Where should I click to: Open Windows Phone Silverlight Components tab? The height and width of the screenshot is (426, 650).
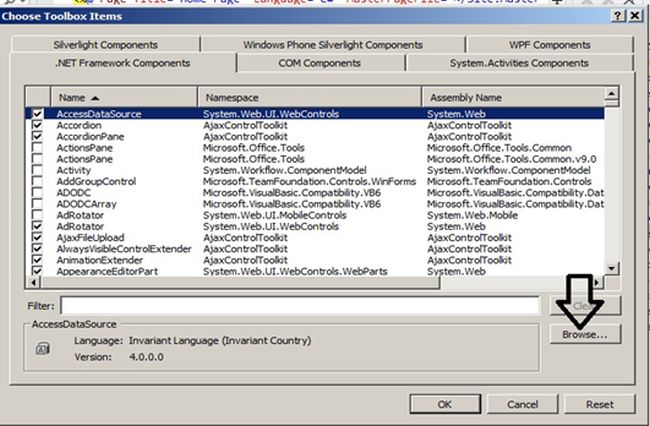coord(333,45)
